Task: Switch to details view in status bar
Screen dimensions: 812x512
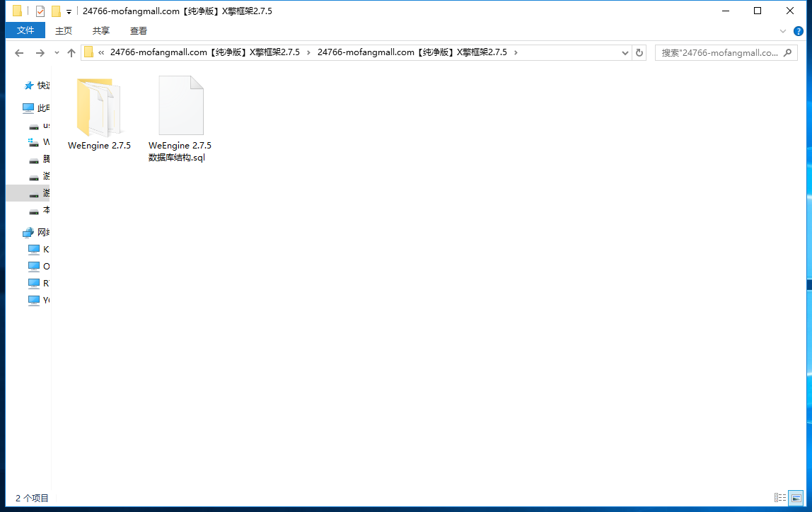Action: click(780, 498)
